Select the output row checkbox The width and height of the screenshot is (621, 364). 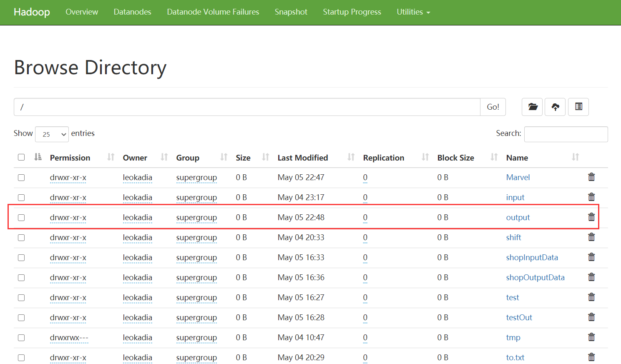point(21,218)
